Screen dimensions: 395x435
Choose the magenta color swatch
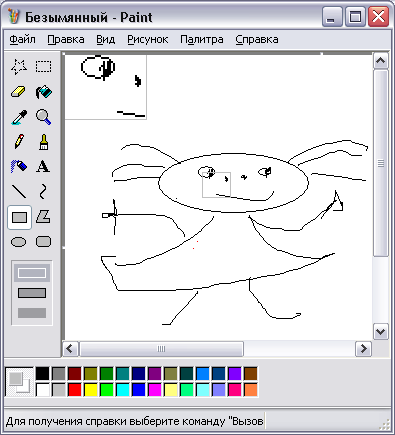(x=154, y=390)
